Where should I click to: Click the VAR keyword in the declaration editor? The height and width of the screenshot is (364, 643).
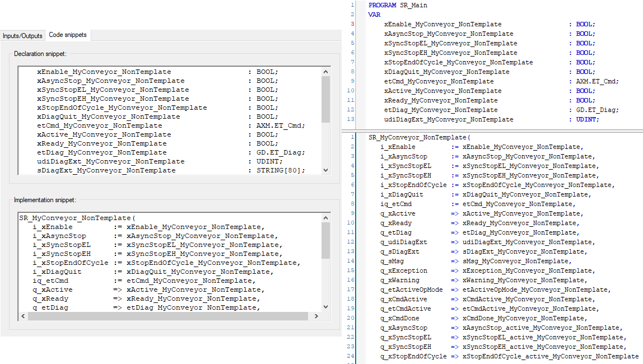[374, 15]
